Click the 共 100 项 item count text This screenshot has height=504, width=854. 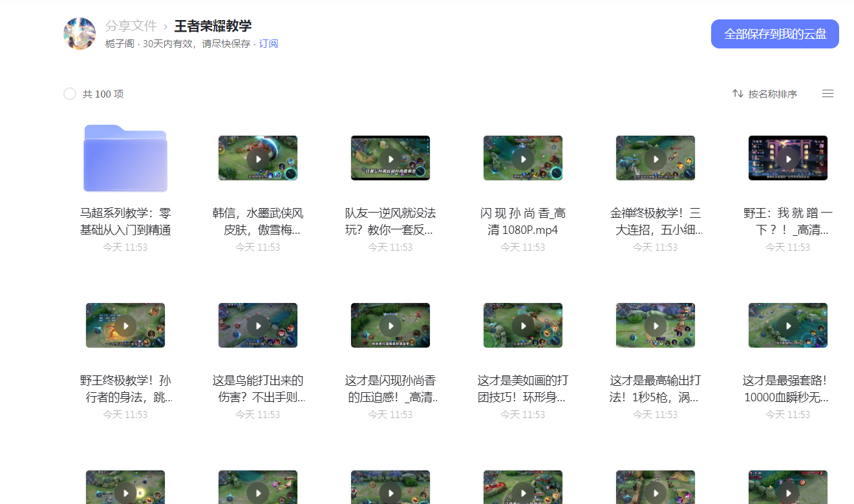(x=103, y=94)
